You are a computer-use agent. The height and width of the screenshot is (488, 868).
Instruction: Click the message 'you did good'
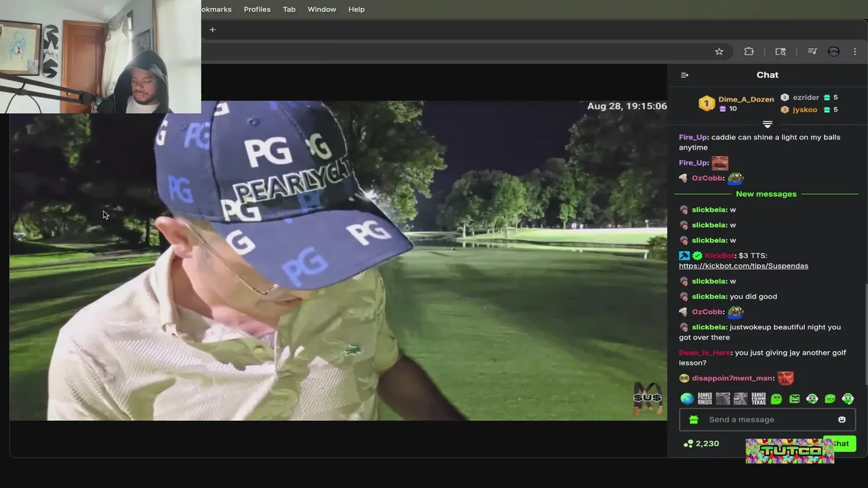pos(753,296)
